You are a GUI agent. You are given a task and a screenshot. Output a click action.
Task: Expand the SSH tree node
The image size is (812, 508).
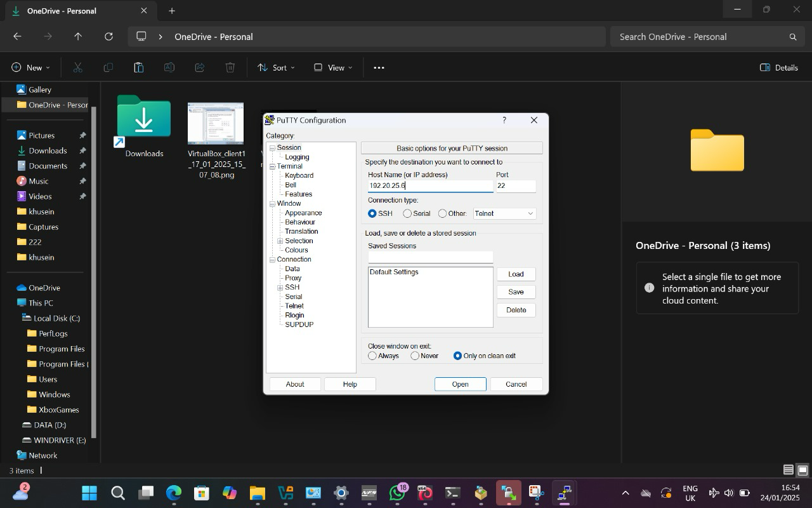point(280,288)
